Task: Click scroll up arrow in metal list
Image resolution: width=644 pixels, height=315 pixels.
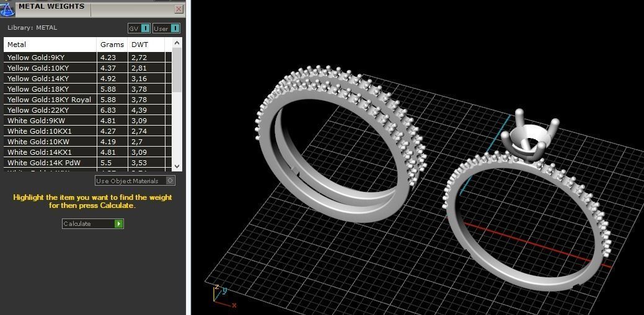Action: click(x=177, y=43)
